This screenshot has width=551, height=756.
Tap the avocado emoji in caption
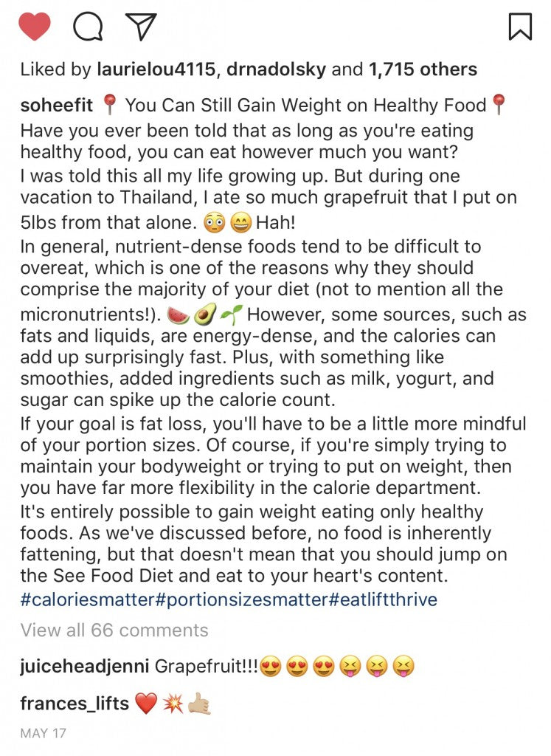coord(204,316)
